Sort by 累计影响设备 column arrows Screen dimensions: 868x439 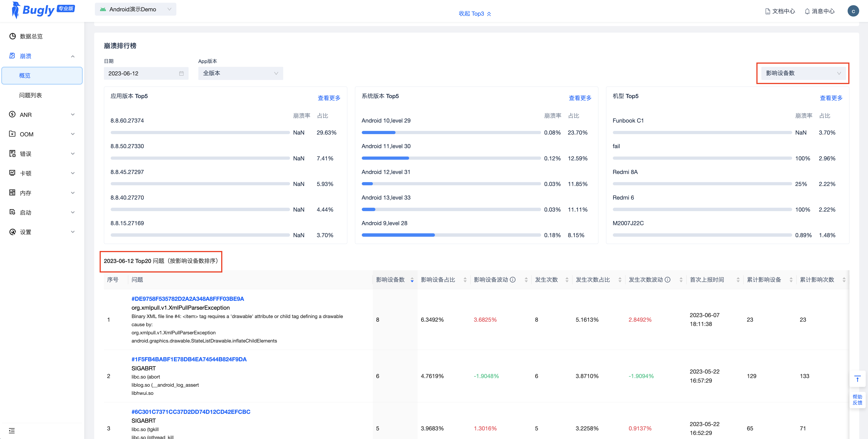[791, 280]
